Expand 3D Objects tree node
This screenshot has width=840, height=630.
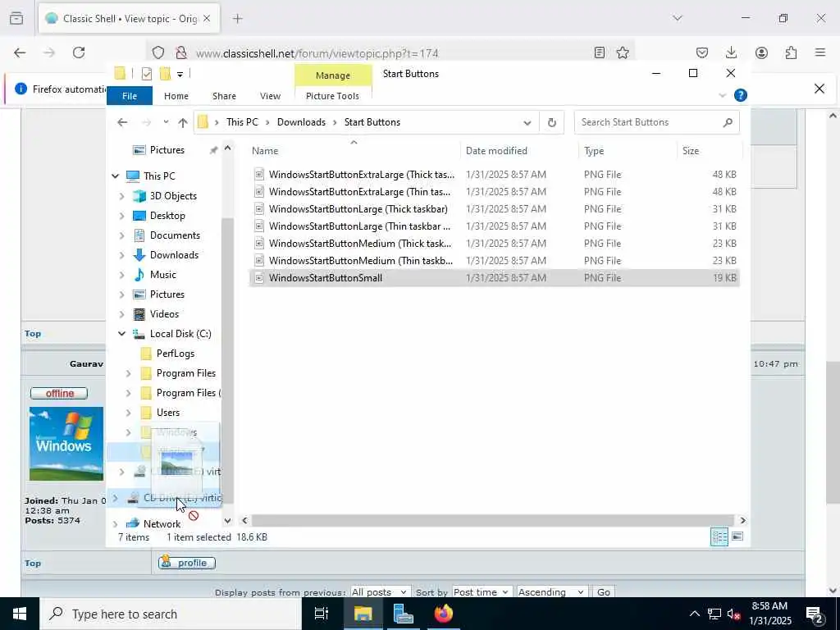[121, 196]
